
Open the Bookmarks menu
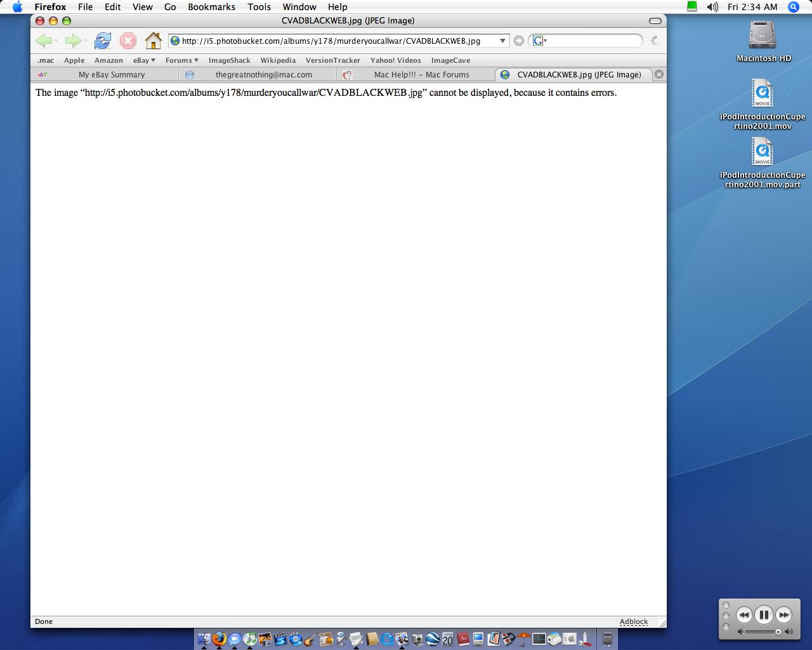point(211,7)
